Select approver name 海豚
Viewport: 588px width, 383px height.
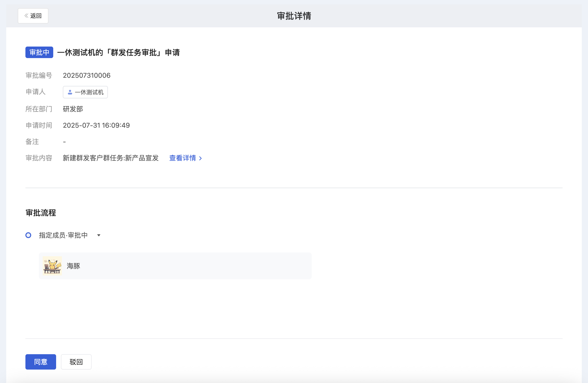(73, 266)
